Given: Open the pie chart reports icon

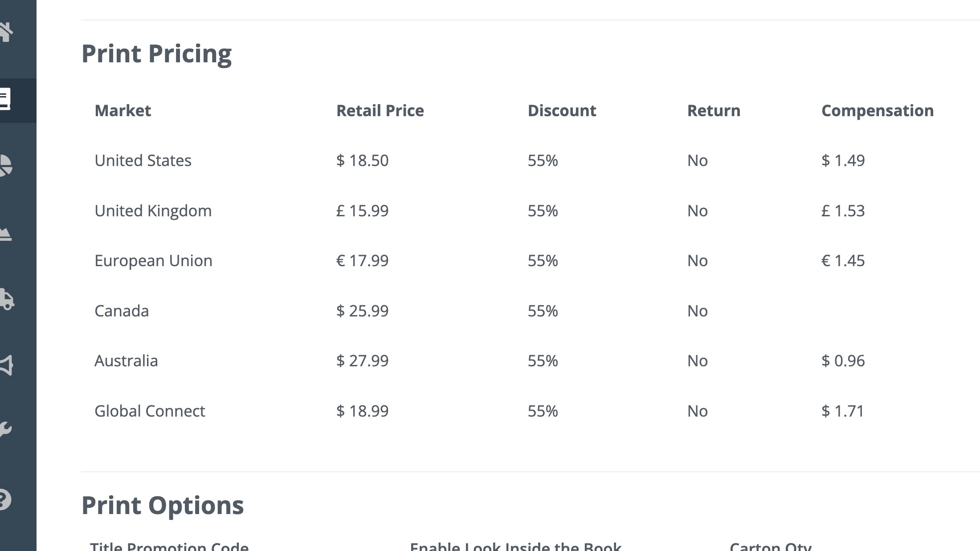Looking at the screenshot, I should pyautogui.click(x=6, y=166).
